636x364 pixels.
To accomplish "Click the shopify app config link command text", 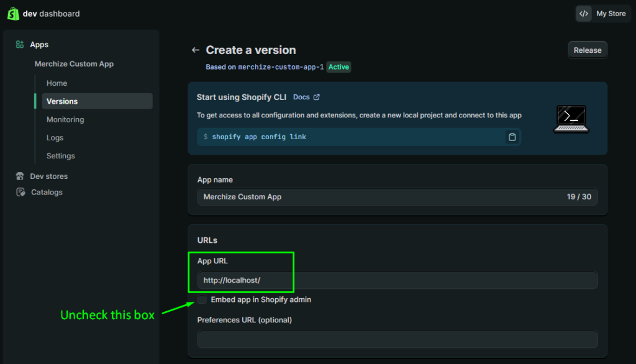I will (x=259, y=137).
